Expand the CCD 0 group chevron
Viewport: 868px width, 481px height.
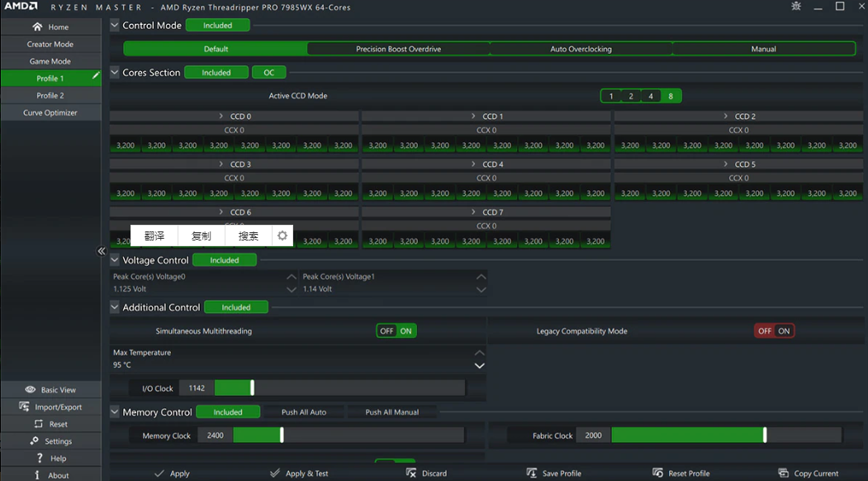pyautogui.click(x=221, y=117)
